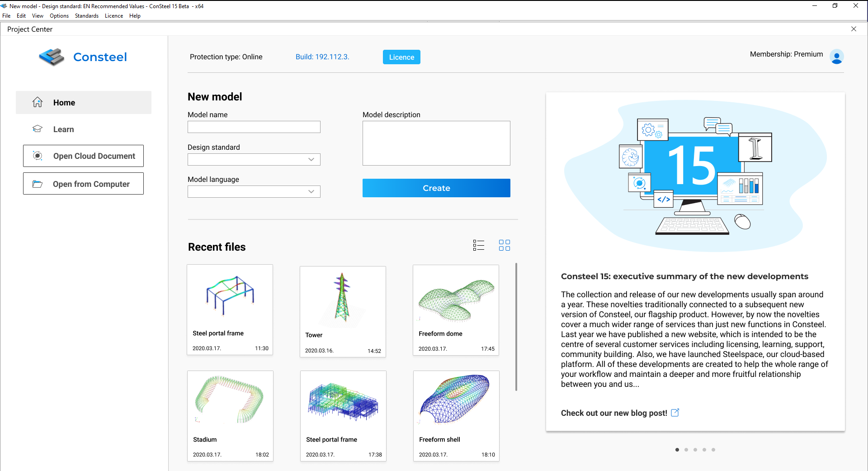868x471 pixels.
Task: Click the Recent files heading
Action: 217,247
